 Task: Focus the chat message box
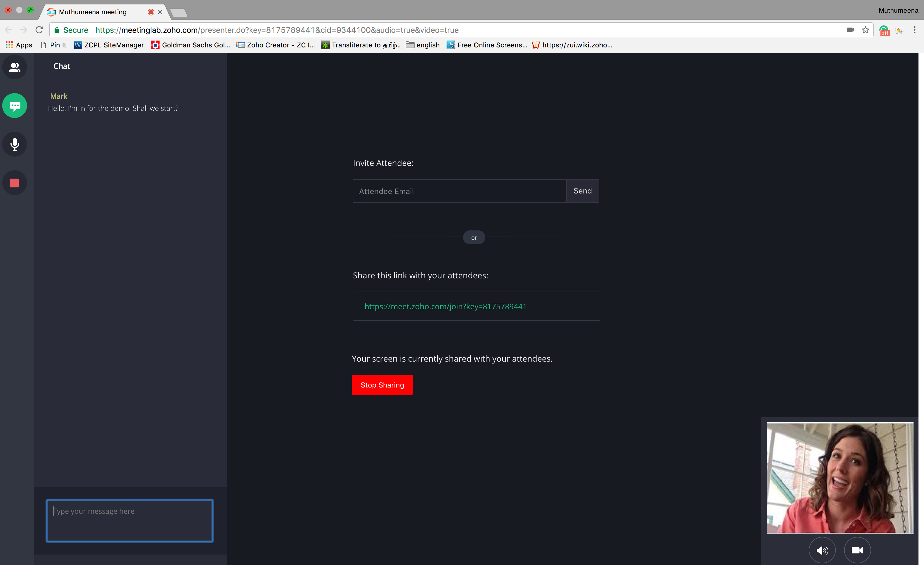coord(130,520)
